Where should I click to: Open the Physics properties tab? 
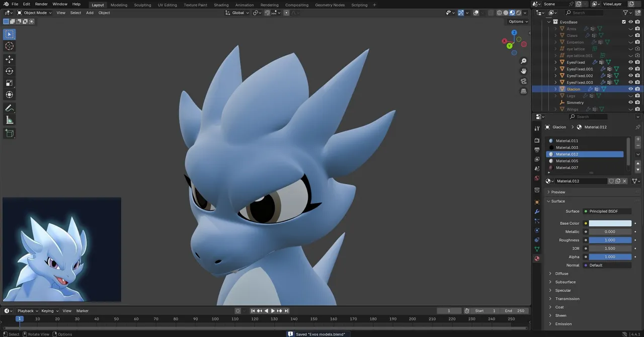[x=537, y=230]
